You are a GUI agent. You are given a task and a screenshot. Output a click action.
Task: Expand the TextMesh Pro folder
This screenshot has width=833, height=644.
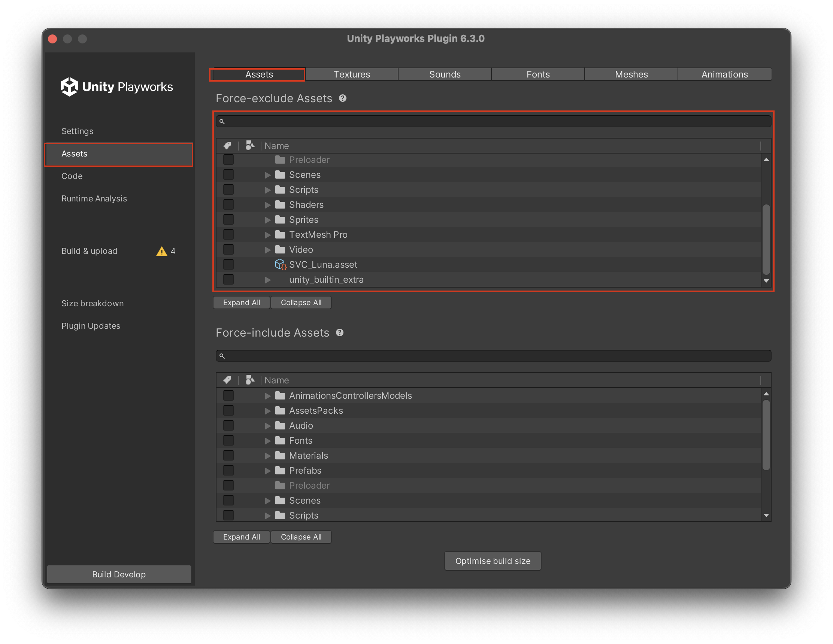268,235
